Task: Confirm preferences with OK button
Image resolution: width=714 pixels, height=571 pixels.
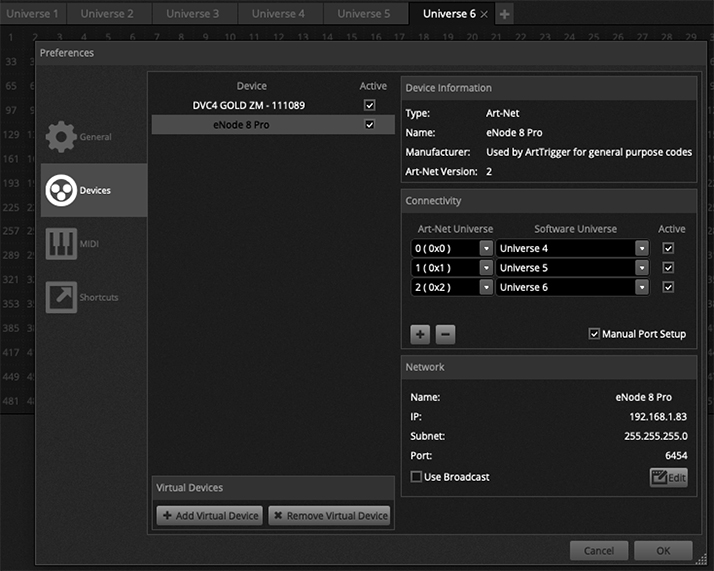Action: pos(663,551)
